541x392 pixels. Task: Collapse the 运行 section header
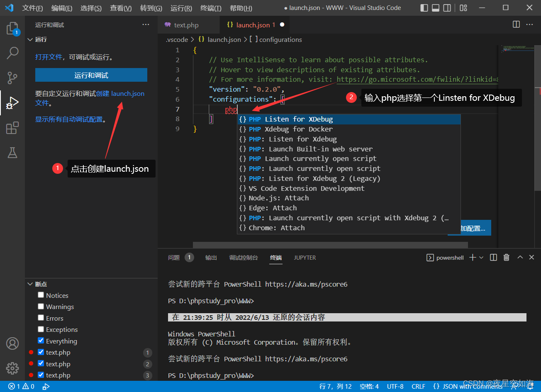(x=30, y=39)
